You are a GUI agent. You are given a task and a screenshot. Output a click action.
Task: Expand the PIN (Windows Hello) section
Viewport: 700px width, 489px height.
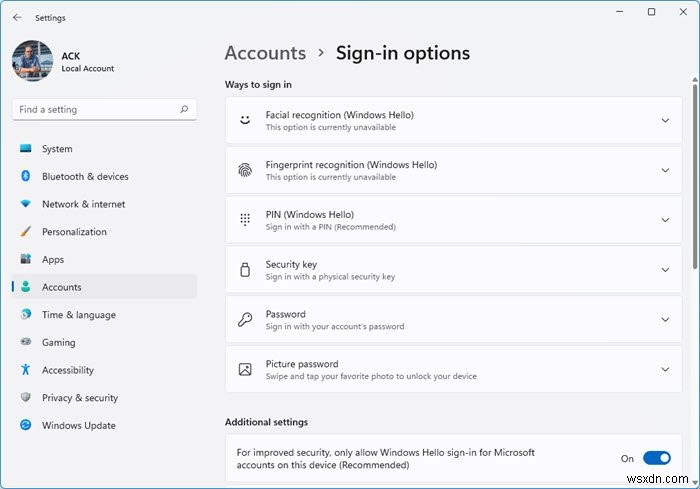coord(665,220)
